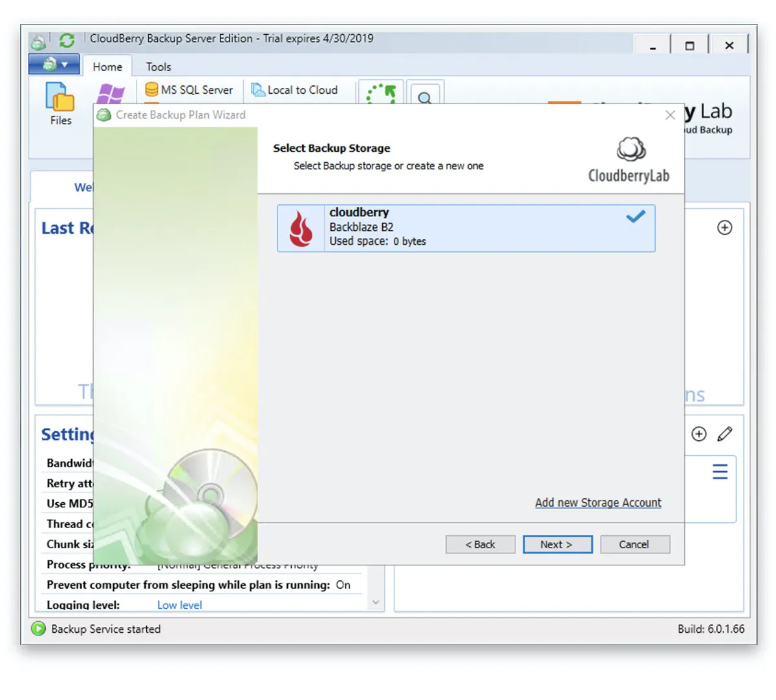The height and width of the screenshot is (700, 776).
Task: Click Add new Storage Account link
Action: (598, 502)
